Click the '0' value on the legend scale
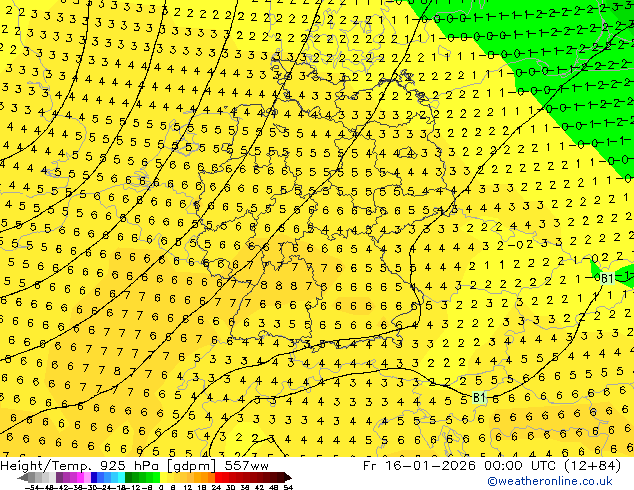The height and width of the screenshot is (490, 634). coord(161,487)
